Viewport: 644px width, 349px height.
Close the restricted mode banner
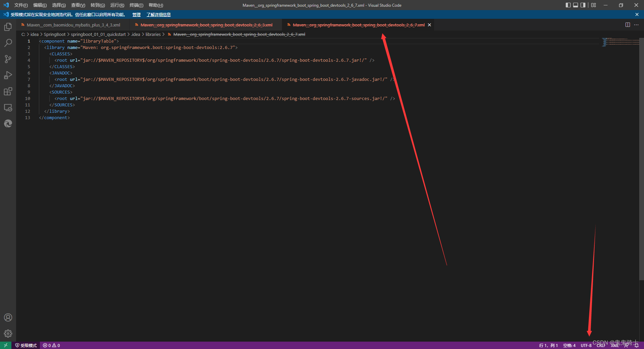point(637,14)
